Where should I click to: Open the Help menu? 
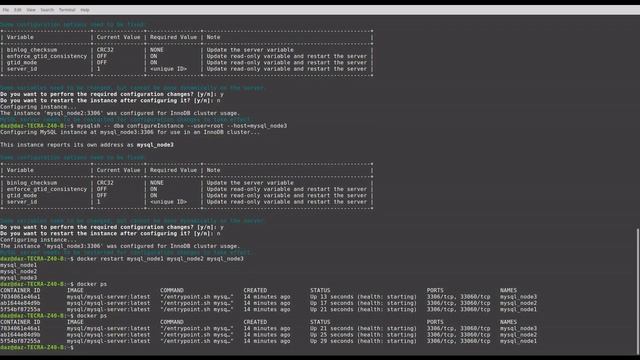coord(85,10)
